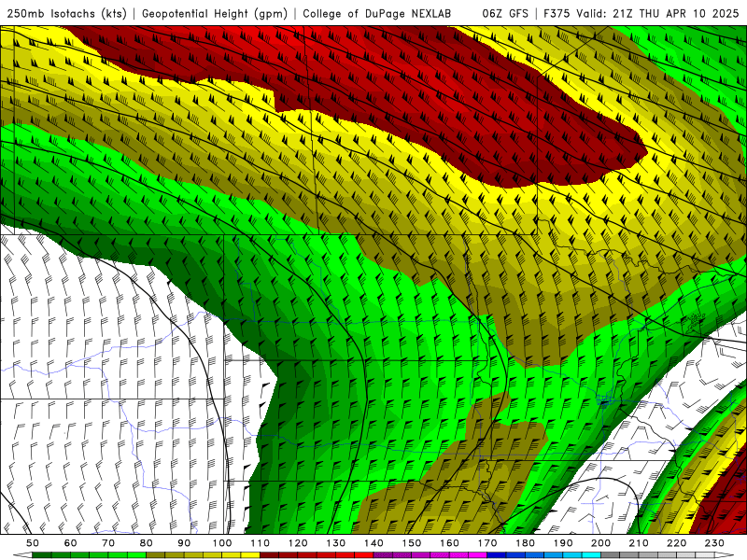Click the '150' color bar label

pos(412,543)
